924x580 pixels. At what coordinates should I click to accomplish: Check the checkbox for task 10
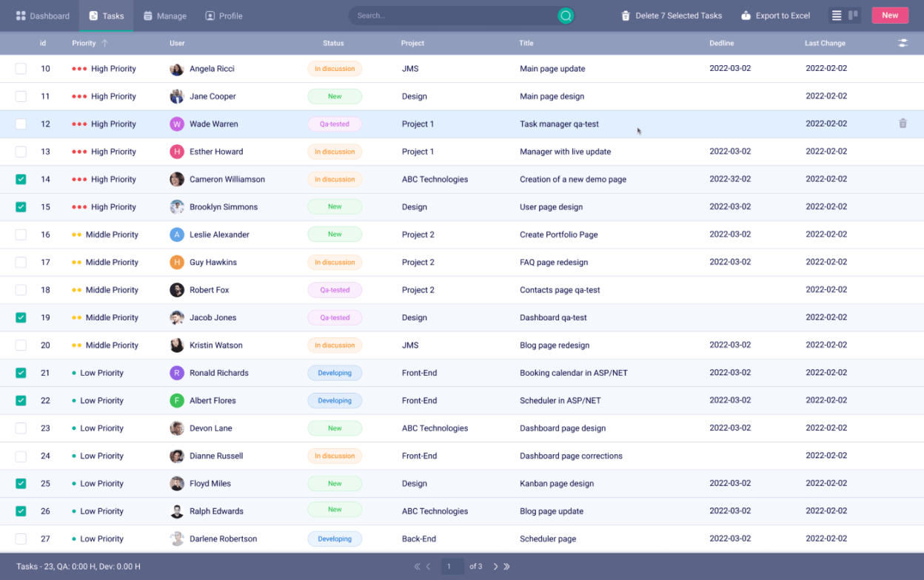[20, 68]
